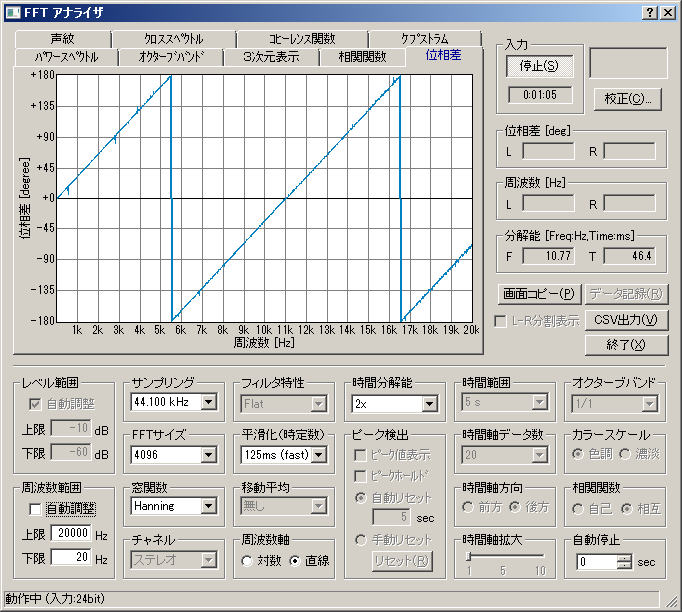Select the オクターブバンド tab
The width and height of the screenshot is (682, 612).
(x=171, y=57)
